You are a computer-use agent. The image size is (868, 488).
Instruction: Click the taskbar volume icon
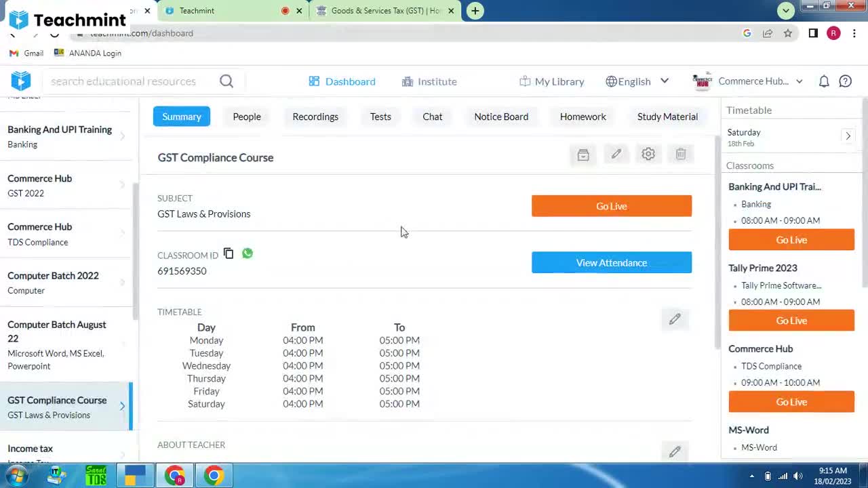[798, 476]
